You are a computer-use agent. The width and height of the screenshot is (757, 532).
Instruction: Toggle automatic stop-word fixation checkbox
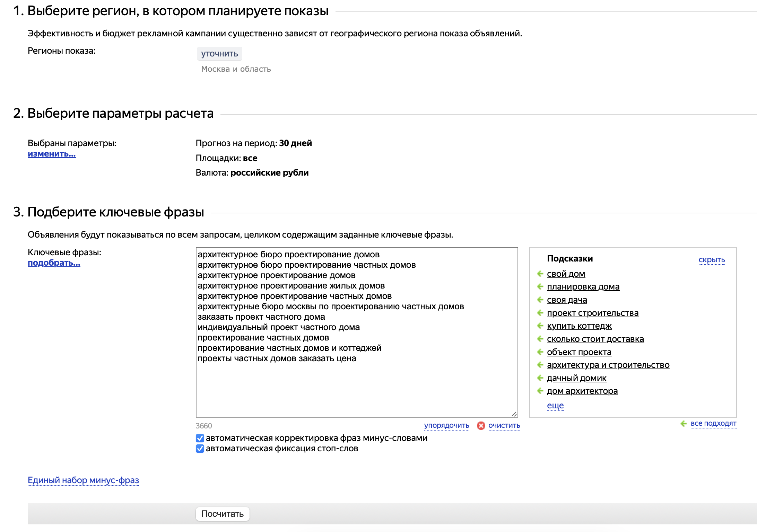coord(200,449)
